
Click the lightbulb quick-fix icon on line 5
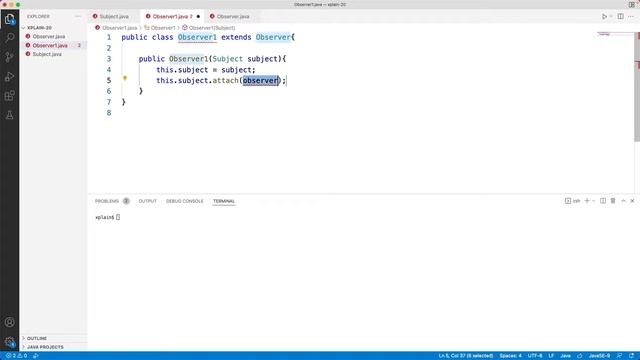(125, 78)
